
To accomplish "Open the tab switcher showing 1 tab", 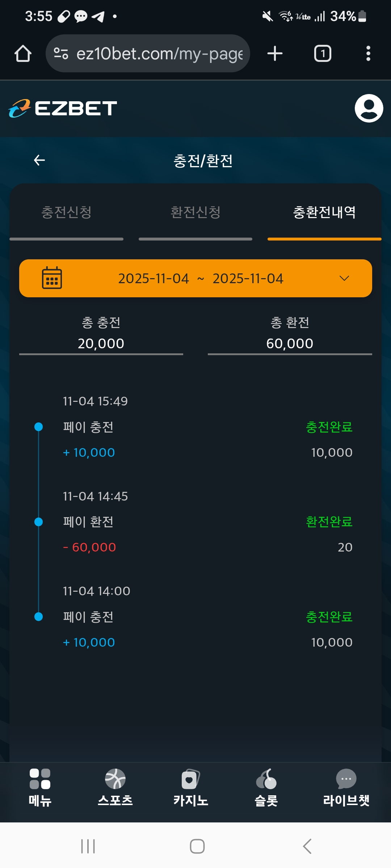I will 322,54.
